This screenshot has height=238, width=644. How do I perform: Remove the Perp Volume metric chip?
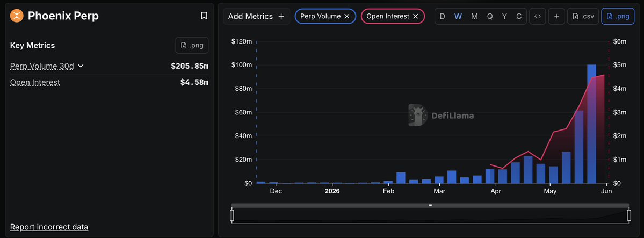click(x=346, y=16)
